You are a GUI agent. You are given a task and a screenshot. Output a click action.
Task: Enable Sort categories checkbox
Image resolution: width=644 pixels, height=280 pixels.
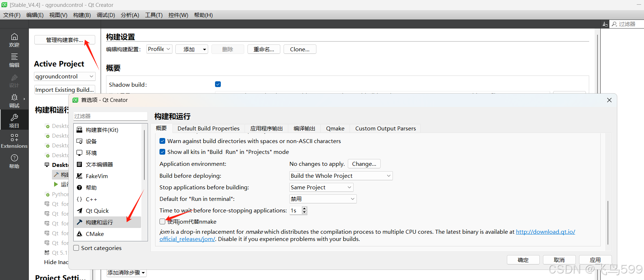click(x=76, y=248)
